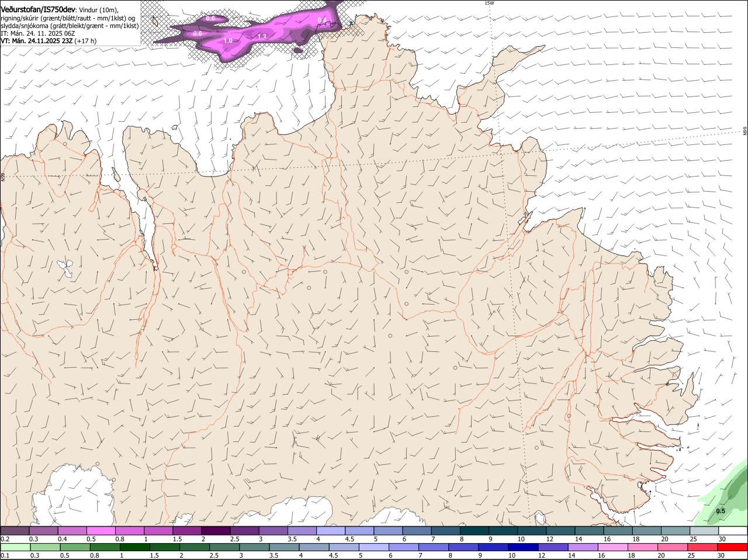This screenshot has height=560, width=748.
Task: Select the bright red 30 swatch, rain legend
Action: point(732,547)
